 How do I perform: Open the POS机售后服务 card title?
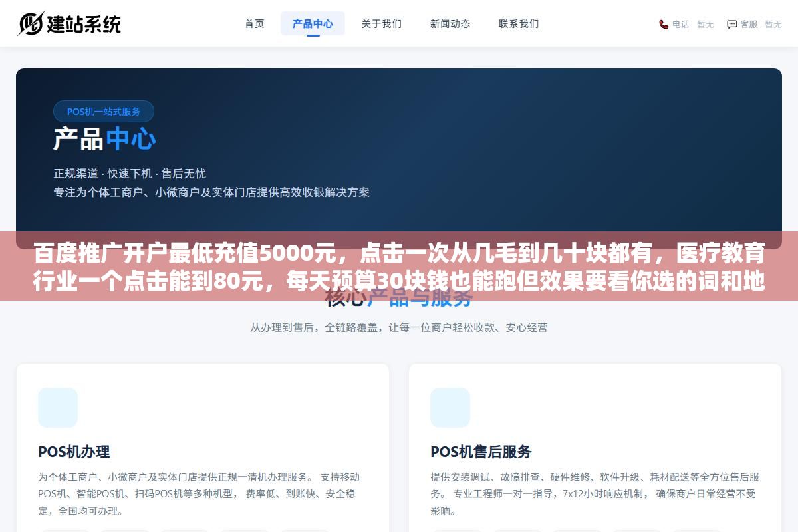481,452
